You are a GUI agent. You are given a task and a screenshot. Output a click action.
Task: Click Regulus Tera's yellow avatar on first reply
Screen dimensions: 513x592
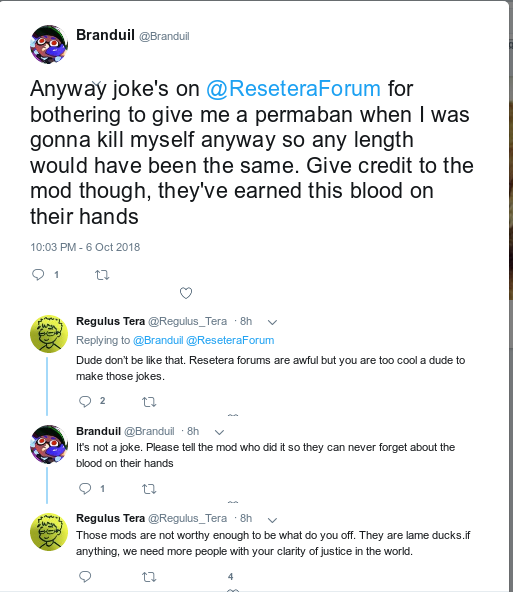coord(49,334)
